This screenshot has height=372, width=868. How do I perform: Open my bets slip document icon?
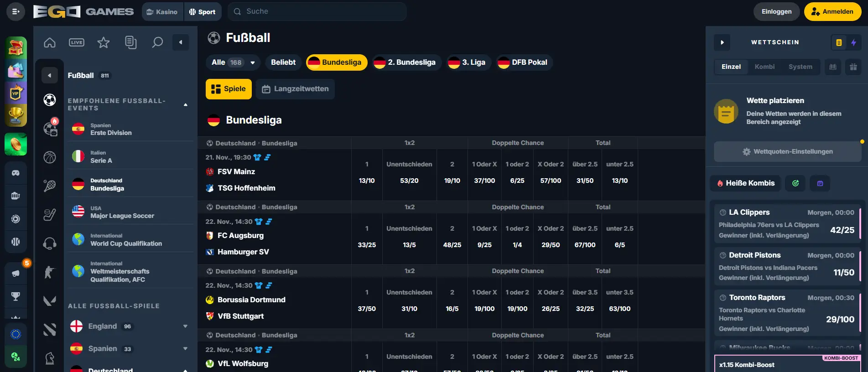pyautogui.click(x=130, y=42)
